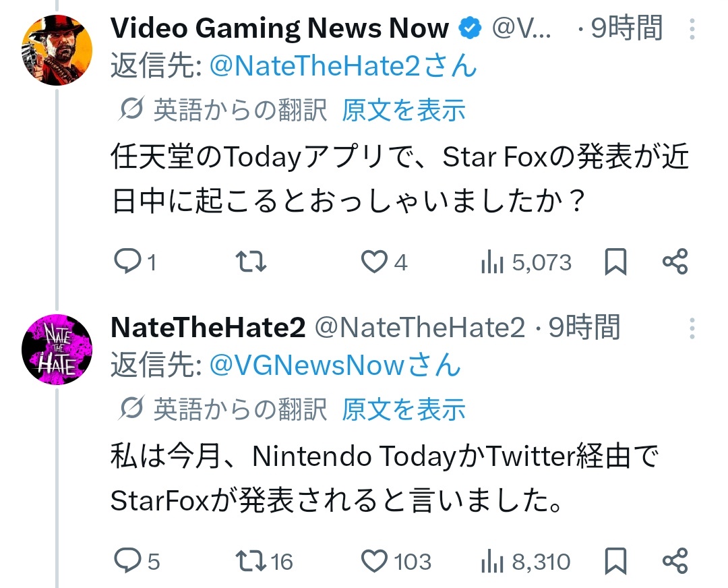Screen dimensions: 728x588
Task: Share the Video Gaming News Now tweet
Action: [675, 262]
